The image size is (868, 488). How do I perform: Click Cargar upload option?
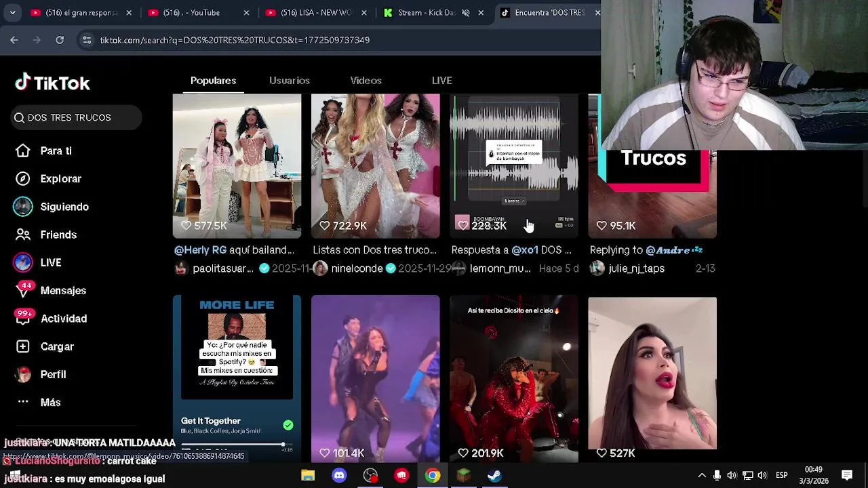click(x=45, y=346)
